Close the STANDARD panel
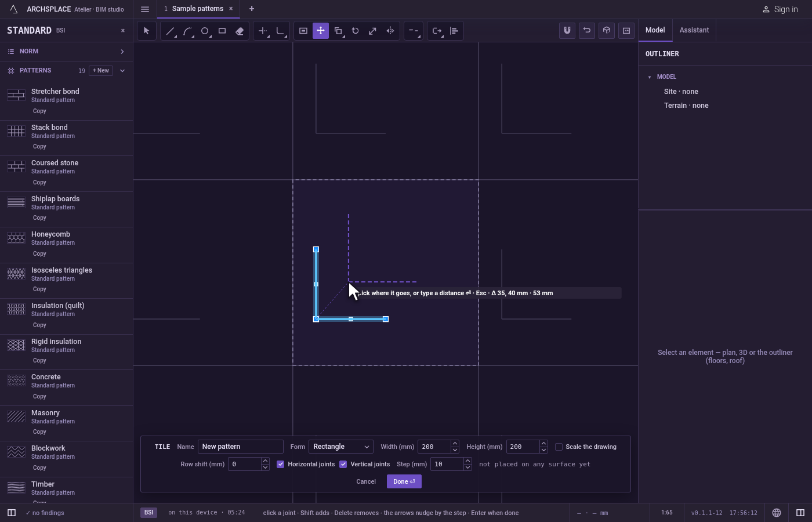The image size is (812, 522). pyautogui.click(x=123, y=31)
